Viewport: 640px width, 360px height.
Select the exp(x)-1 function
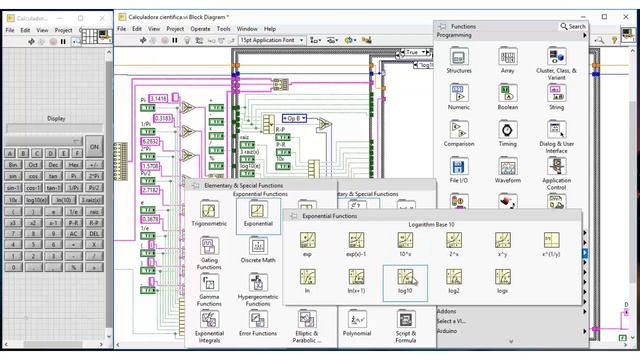pyautogui.click(x=356, y=244)
